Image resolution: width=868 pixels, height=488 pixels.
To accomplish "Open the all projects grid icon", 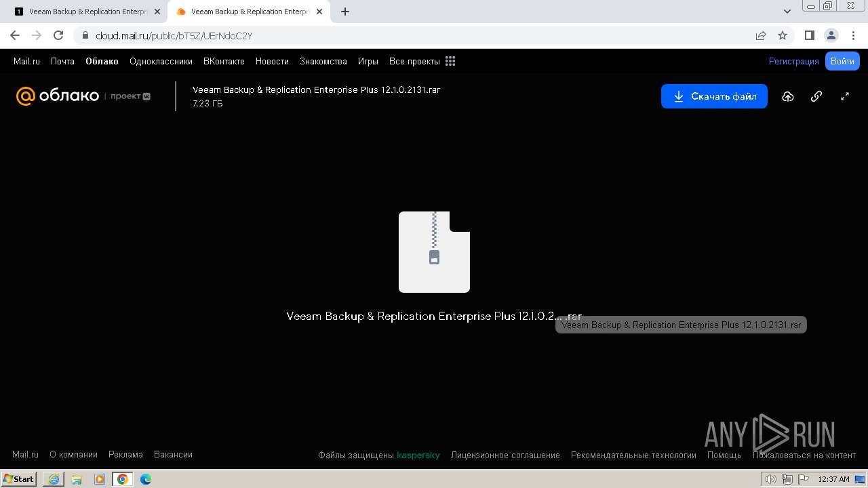I will 450,61.
